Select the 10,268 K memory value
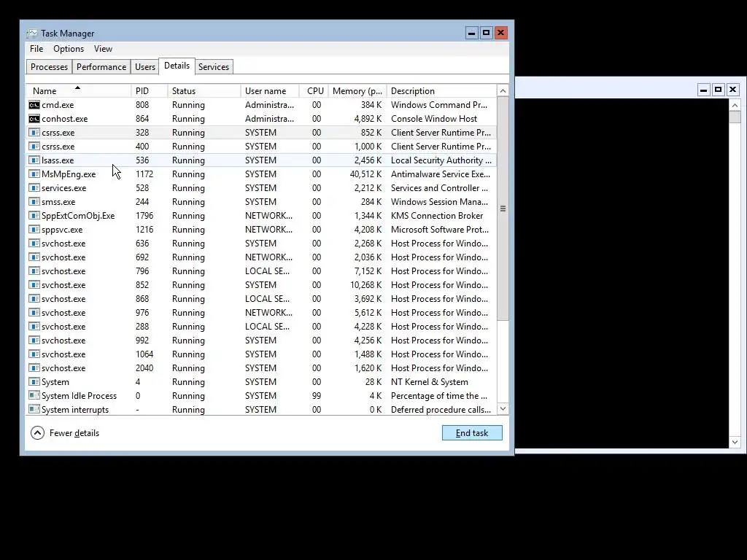This screenshot has height=560, width=747. pos(365,284)
